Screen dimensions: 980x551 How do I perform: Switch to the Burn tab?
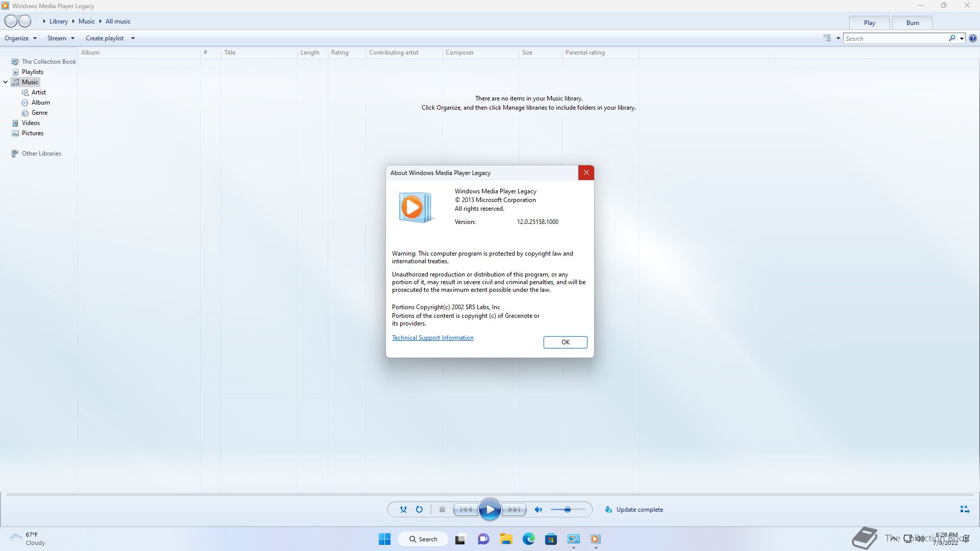pos(913,22)
